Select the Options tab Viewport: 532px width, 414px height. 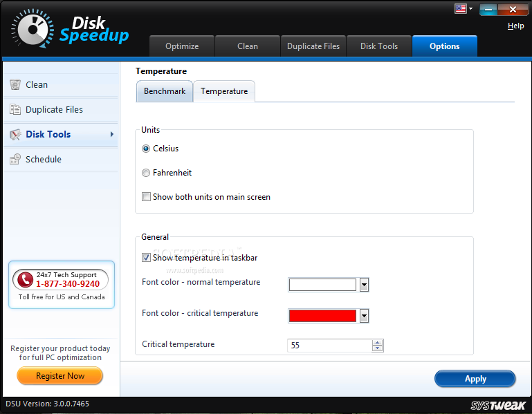point(444,46)
